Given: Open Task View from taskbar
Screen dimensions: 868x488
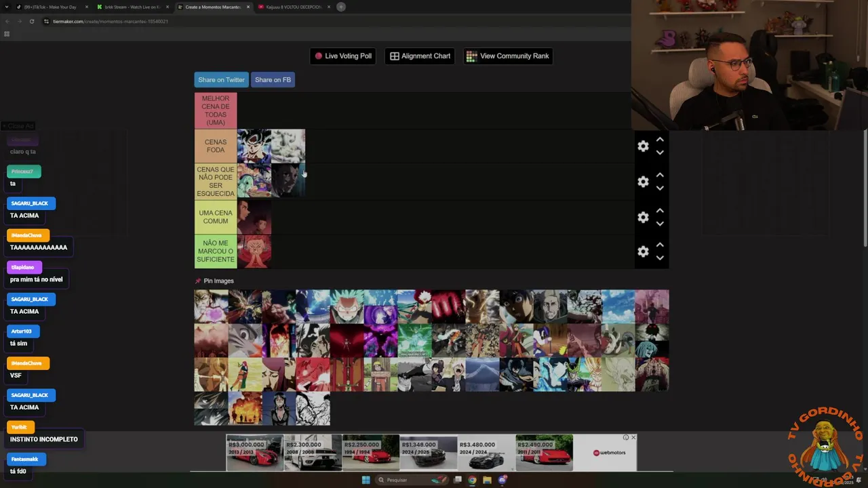Looking at the screenshot, I should tap(458, 480).
